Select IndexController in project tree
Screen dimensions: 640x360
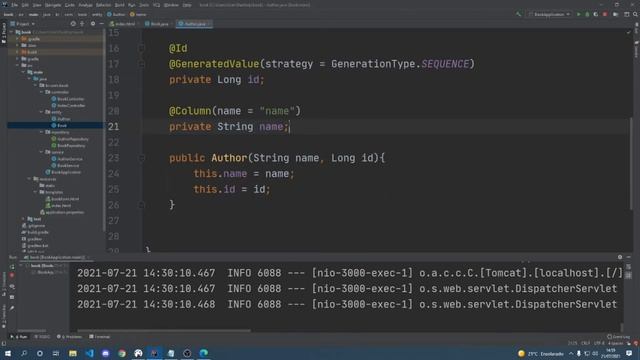pos(68,105)
